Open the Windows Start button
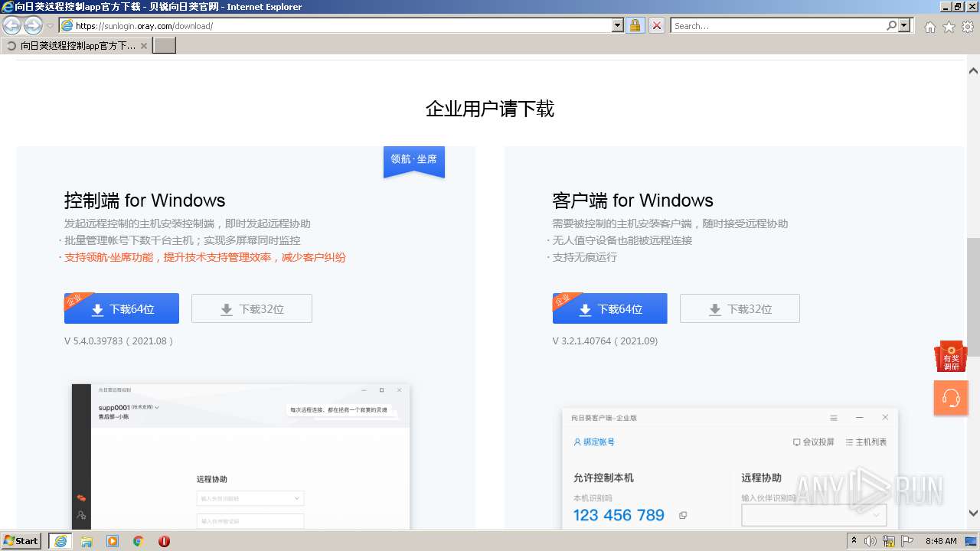Screen dimensions: 980x551 point(21,540)
